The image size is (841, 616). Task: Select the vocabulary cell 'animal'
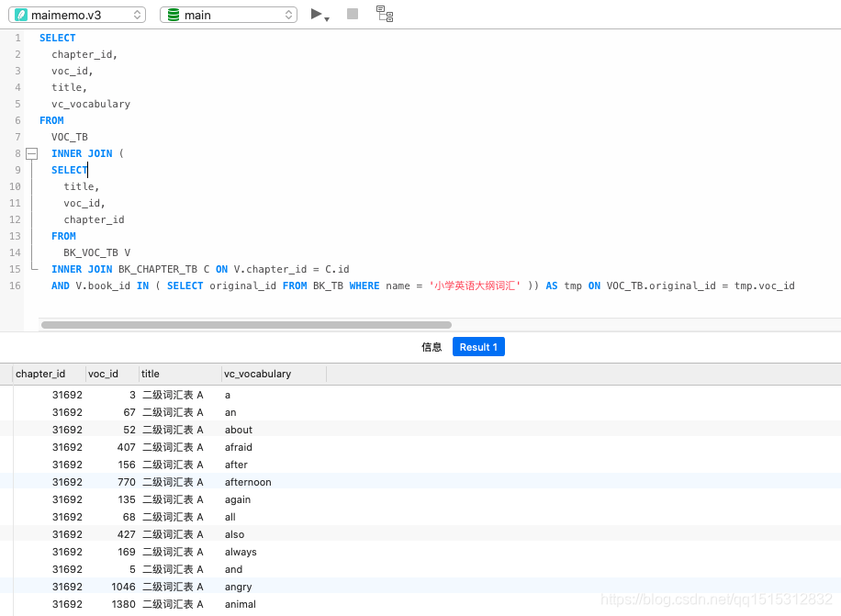pyautogui.click(x=241, y=604)
